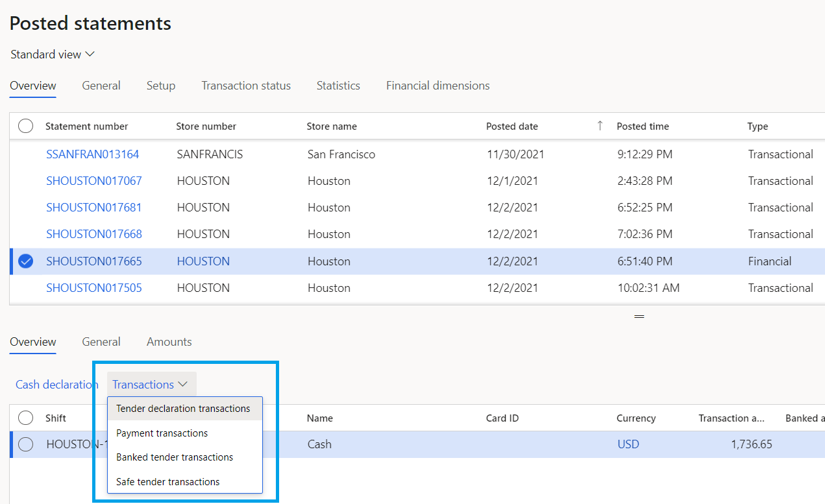The width and height of the screenshot is (825, 504).
Task: Click the Posted date sort arrow
Action: (x=600, y=126)
